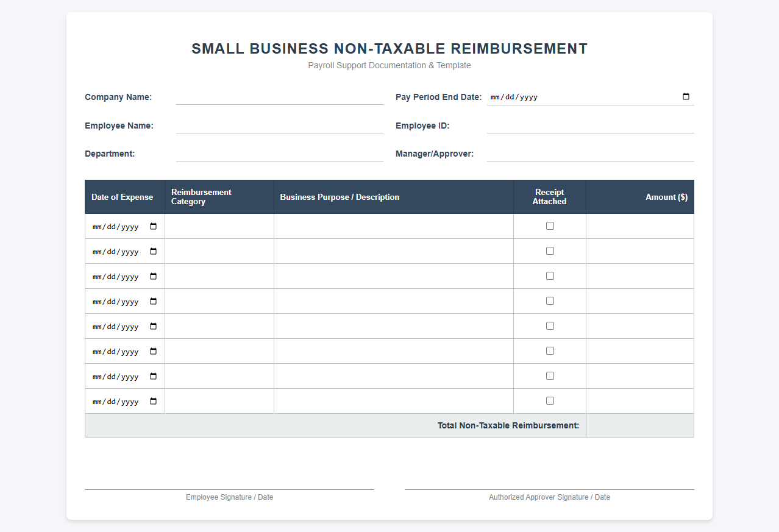Image resolution: width=779 pixels, height=532 pixels.
Task: Focus the Manager/Approver field
Action: pyautogui.click(x=591, y=154)
